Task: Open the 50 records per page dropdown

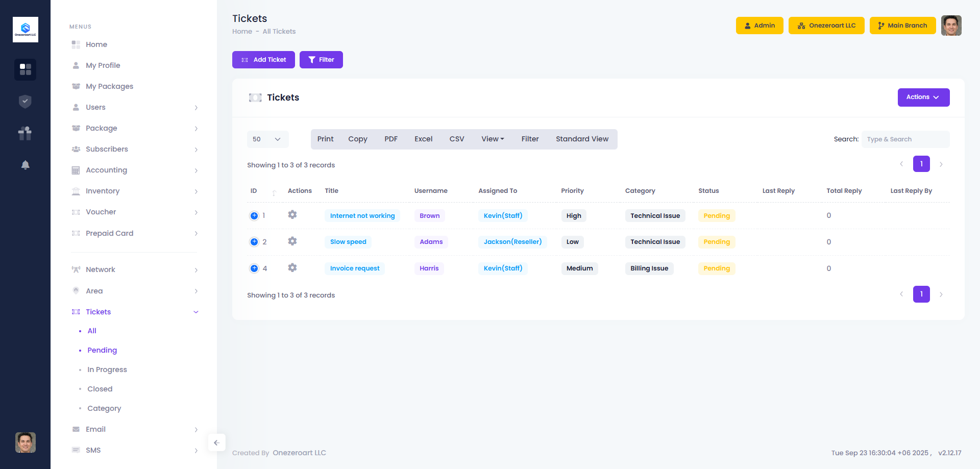Action: click(x=267, y=139)
